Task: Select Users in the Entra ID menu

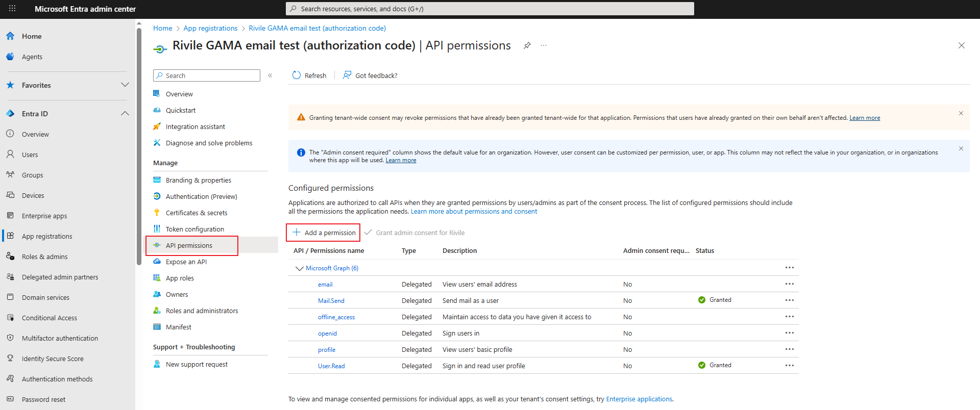Action: 30,155
